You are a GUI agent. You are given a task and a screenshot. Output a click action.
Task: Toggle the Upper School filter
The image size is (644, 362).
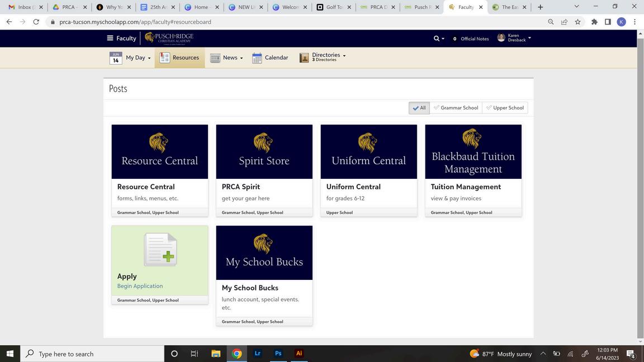click(505, 108)
